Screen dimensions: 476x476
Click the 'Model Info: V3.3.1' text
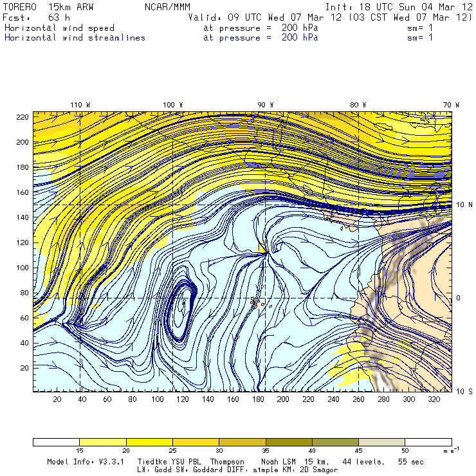pyautogui.click(x=86, y=462)
